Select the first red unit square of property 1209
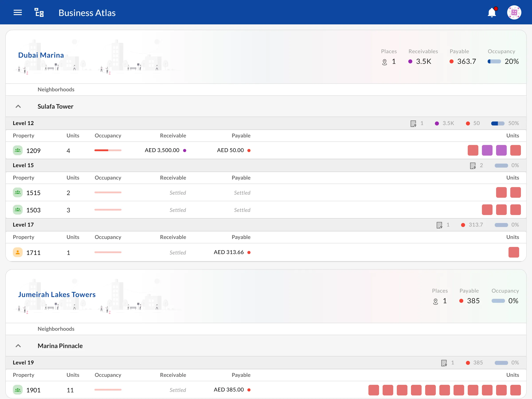The image size is (532, 399). [473, 150]
